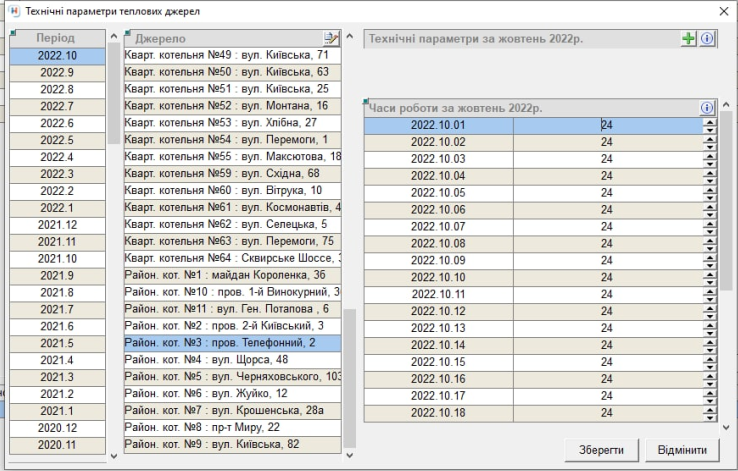Click hours value field for 2022.10.10

click(606, 277)
